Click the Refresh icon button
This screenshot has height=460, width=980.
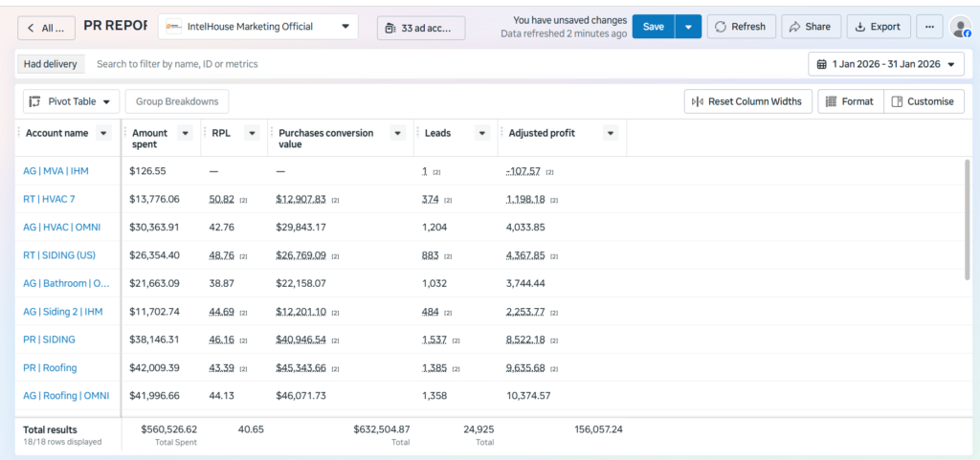(x=742, y=27)
